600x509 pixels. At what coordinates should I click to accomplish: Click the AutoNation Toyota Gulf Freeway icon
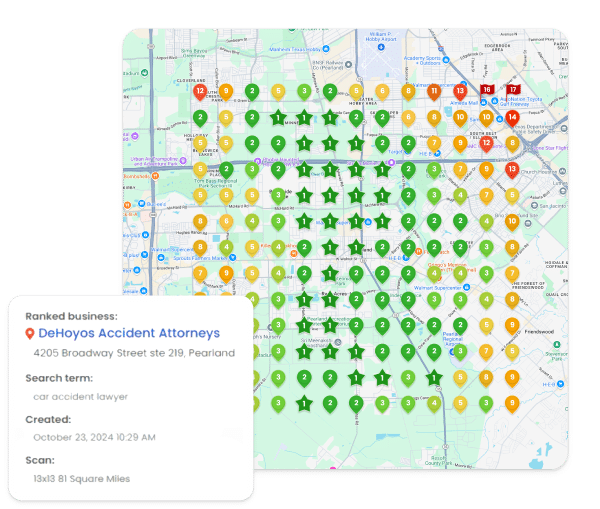click(495, 101)
